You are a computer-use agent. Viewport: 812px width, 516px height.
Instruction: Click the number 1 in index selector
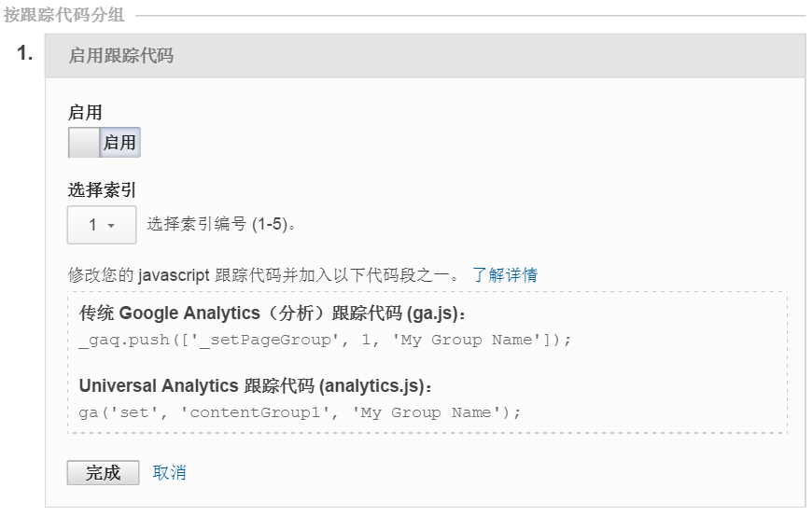point(92,225)
